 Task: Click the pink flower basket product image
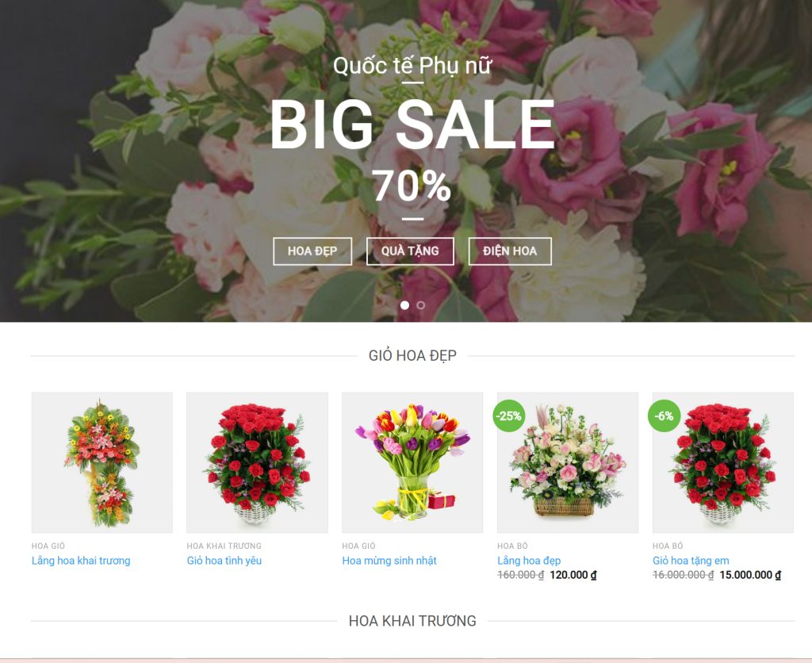tap(568, 462)
